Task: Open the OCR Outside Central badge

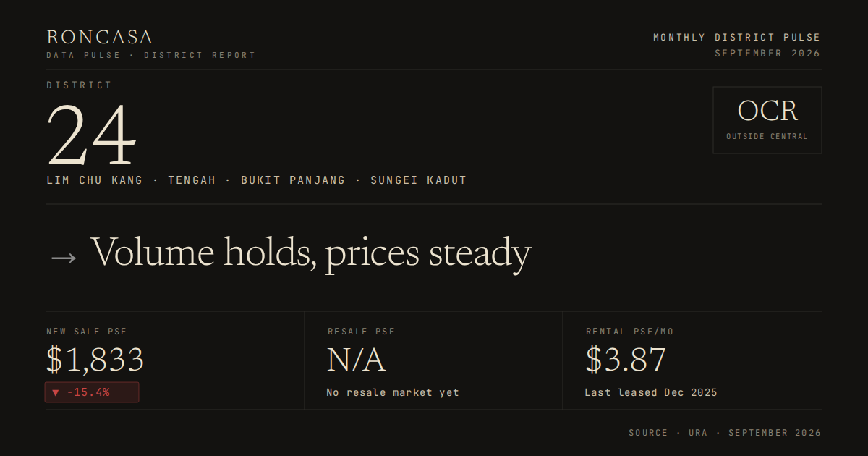Action: click(x=767, y=120)
